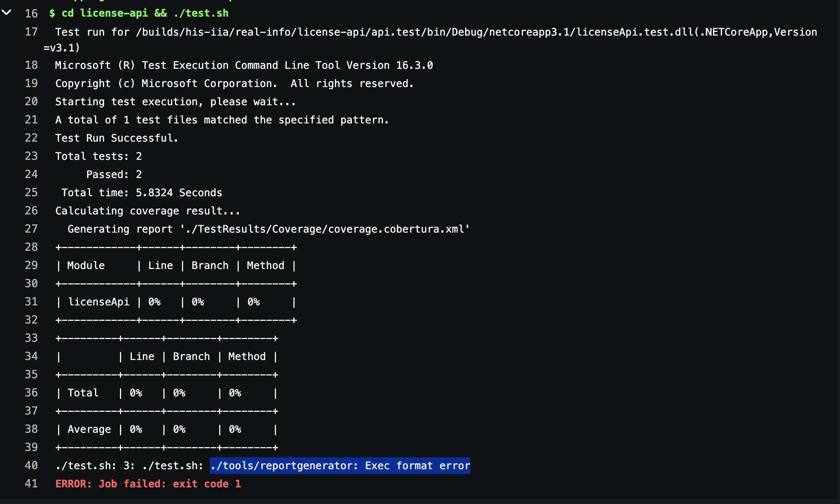840x504 pixels.
Task: Select line number 25 link
Action: 31,193
